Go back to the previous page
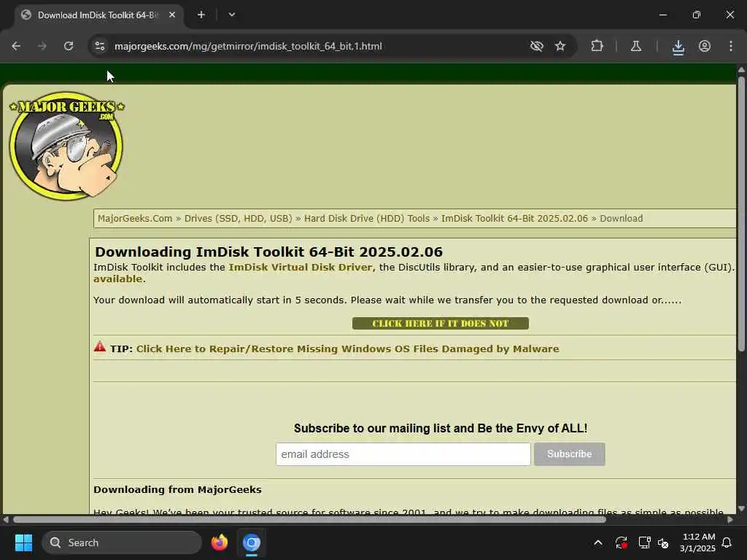This screenshot has height=560, width=747. coord(16,46)
